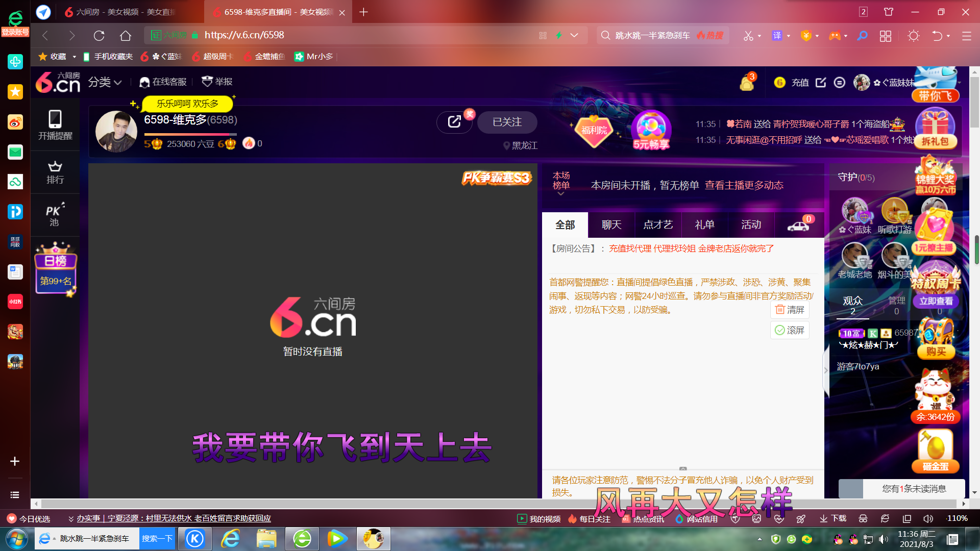Switch to the 礼单 tab
The image size is (980, 551).
pyautogui.click(x=704, y=225)
